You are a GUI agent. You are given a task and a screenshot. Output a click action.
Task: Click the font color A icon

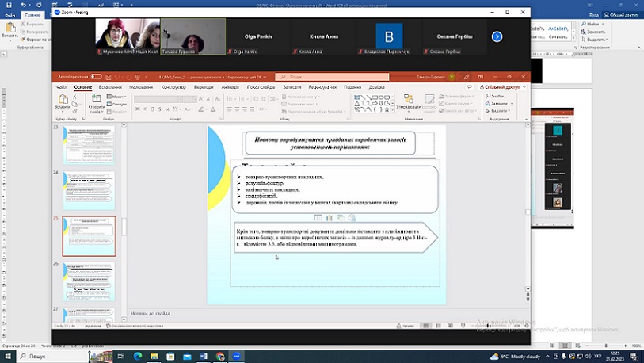[213, 109]
